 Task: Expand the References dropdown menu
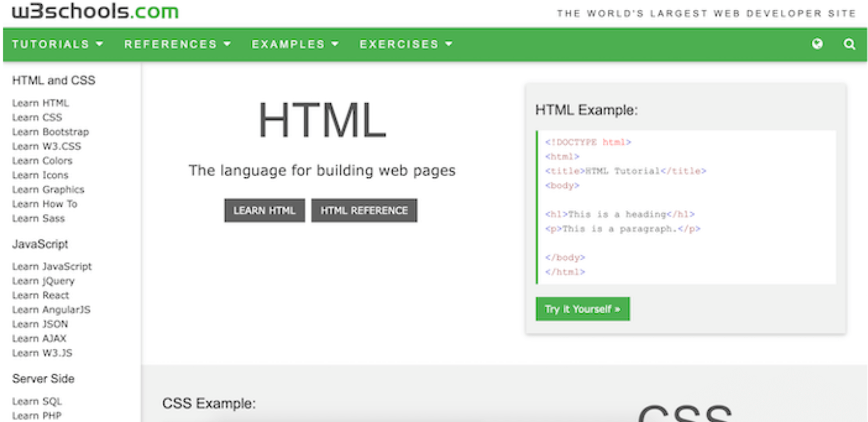click(x=177, y=44)
